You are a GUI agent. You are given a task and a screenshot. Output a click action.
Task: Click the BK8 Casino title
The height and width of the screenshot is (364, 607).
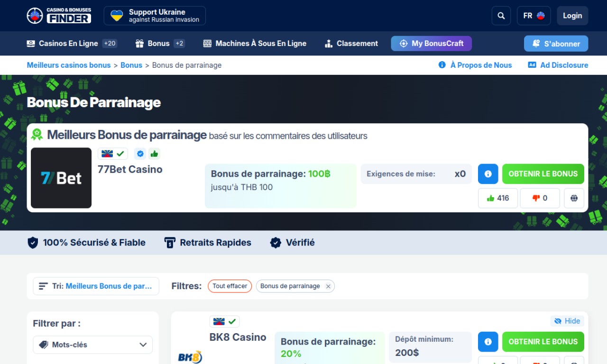point(238,337)
